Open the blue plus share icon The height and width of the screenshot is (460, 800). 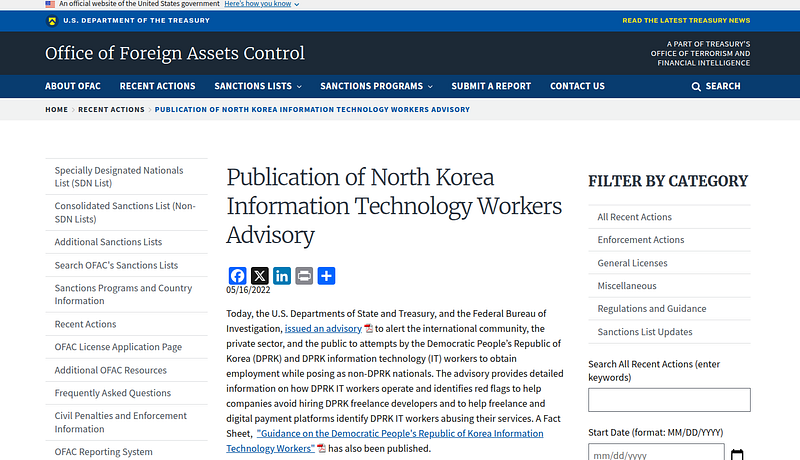(327, 276)
